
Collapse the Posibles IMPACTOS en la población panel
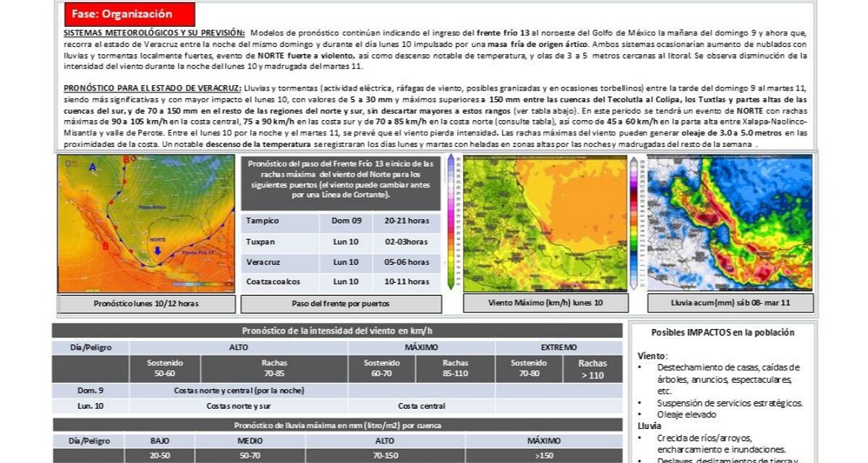723,334
